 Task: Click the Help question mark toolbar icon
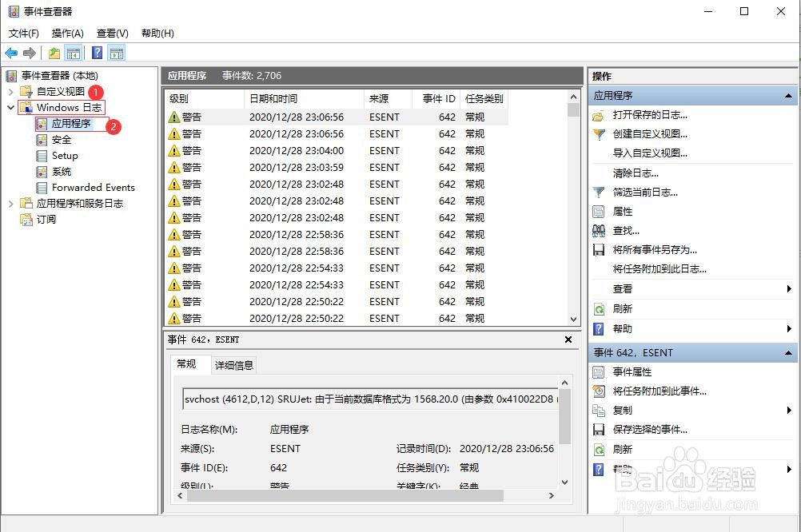(94, 53)
